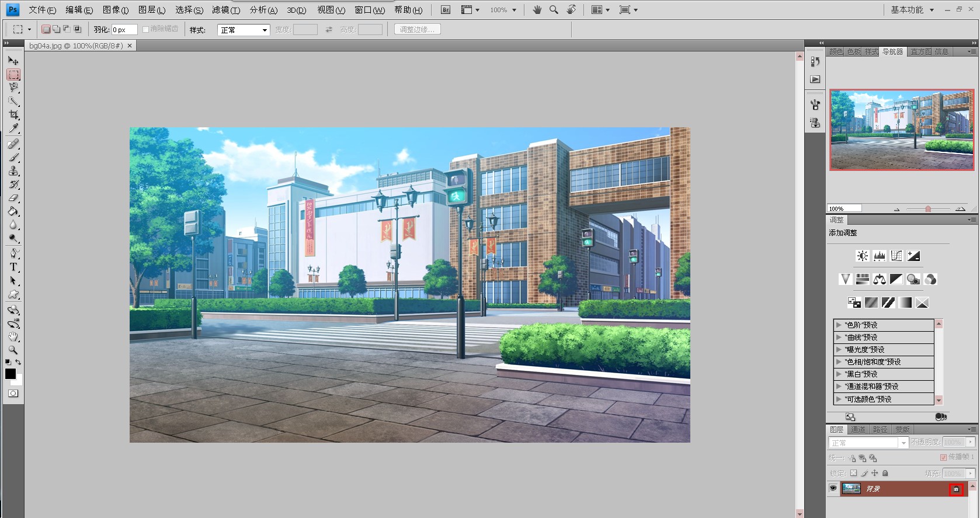Image resolution: width=980 pixels, height=518 pixels.
Task: Switch to the 直方图 tab
Action: click(921, 52)
